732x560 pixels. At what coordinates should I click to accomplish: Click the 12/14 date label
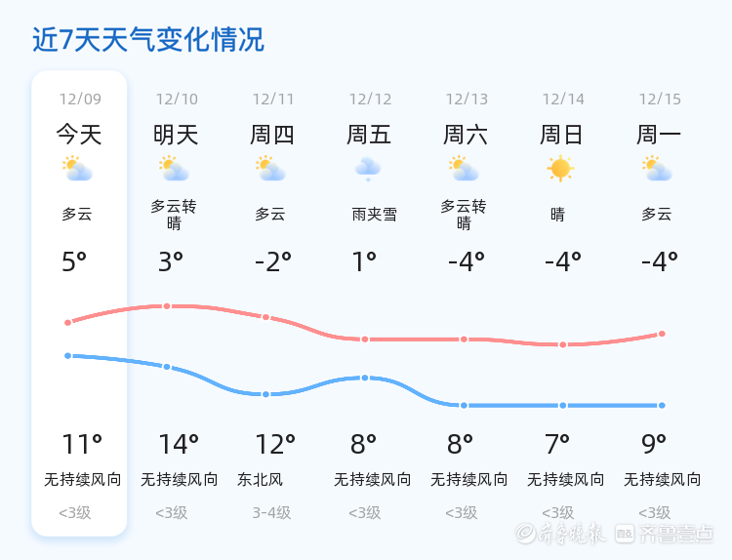click(563, 100)
